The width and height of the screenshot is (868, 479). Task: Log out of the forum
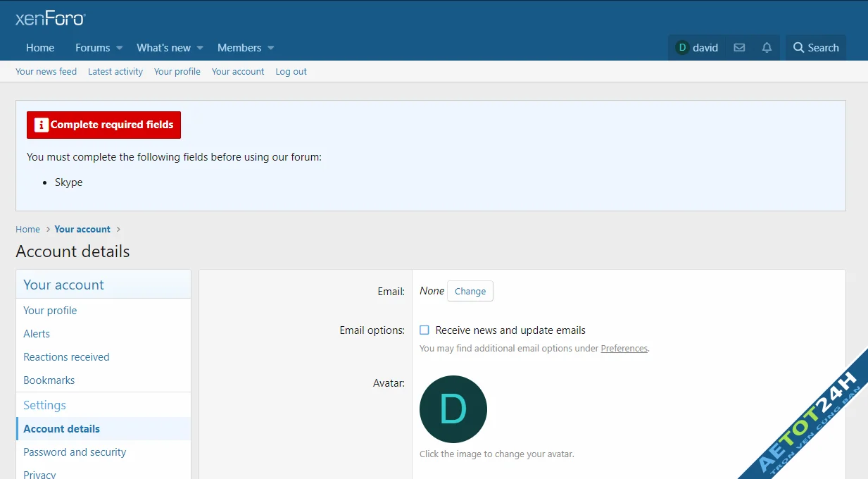coord(291,71)
